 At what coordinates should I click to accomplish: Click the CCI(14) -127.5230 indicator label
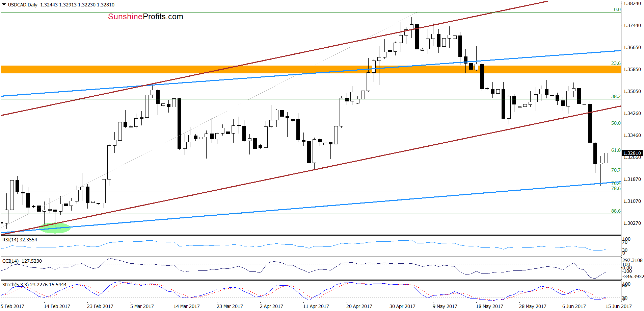22,261
